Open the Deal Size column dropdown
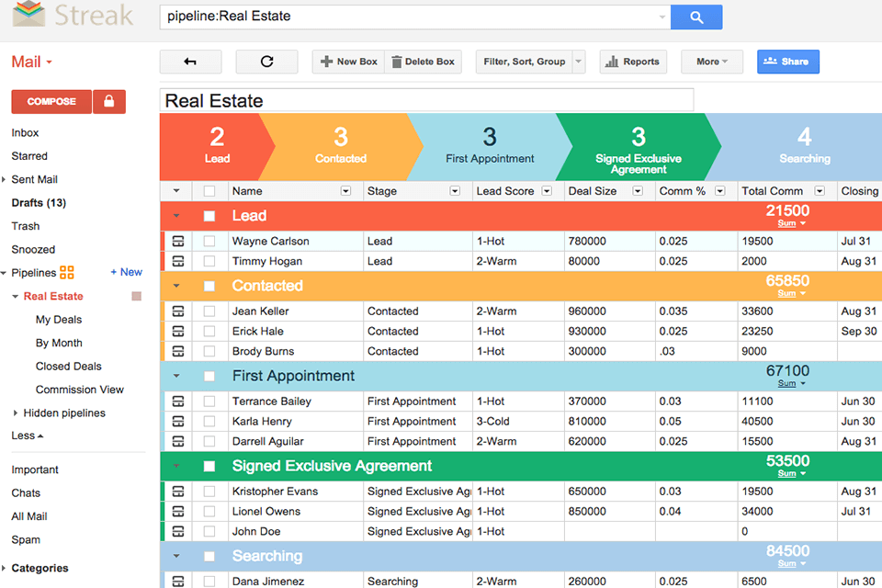 click(x=638, y=191)
